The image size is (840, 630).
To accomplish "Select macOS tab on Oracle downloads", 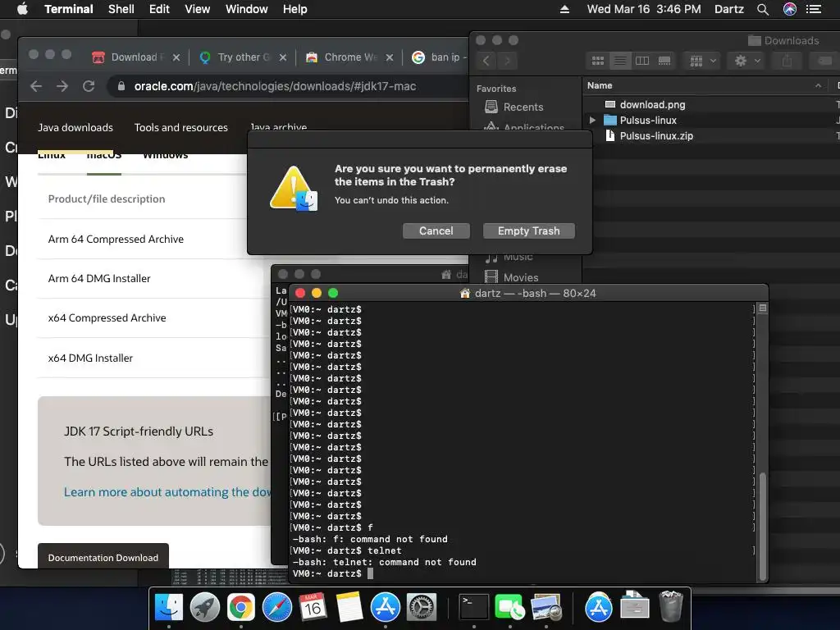I will pos(104,157).
